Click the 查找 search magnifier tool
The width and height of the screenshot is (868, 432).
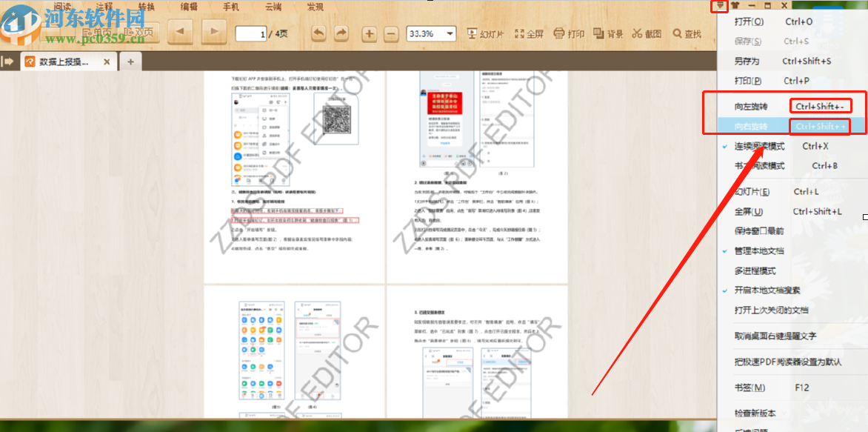pos(687,33)
